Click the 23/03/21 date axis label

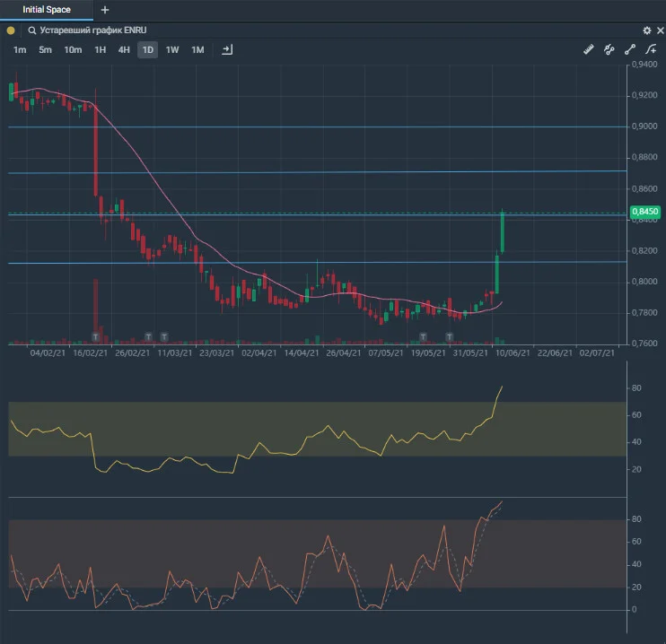pos(216,352)
